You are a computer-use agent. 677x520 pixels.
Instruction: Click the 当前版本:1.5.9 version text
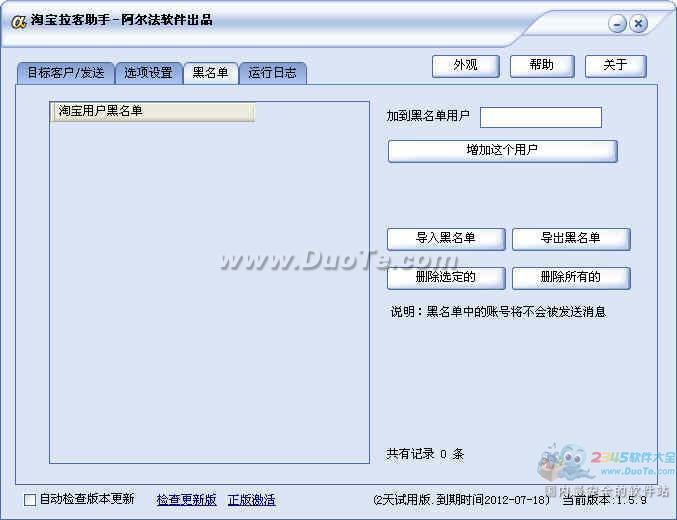(x=604, y=500)
